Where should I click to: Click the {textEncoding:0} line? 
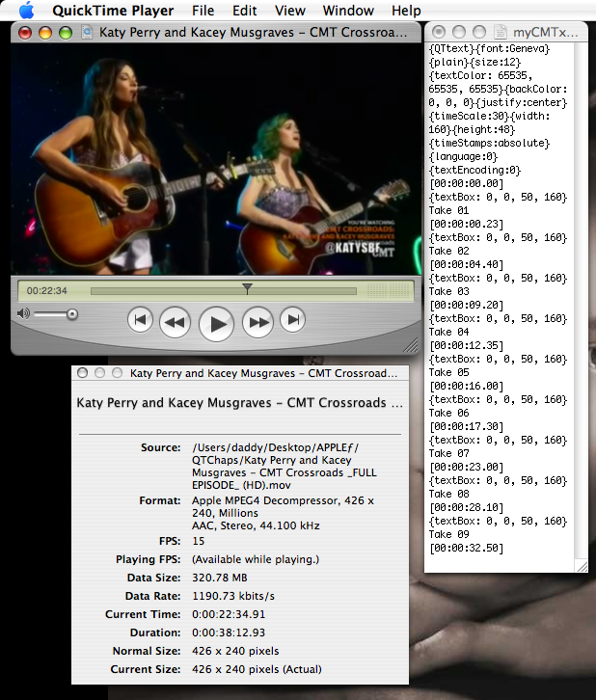(474, 170)
